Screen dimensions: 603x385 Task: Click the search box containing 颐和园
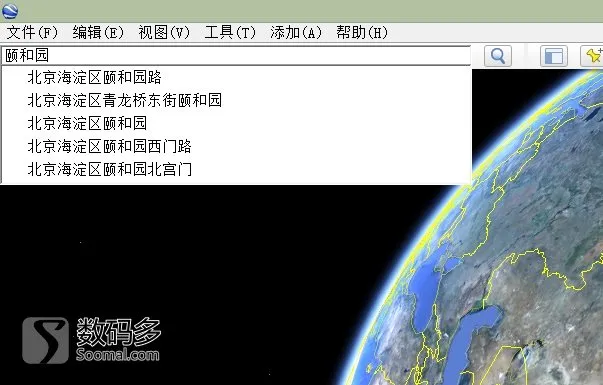tap(236, 55)
